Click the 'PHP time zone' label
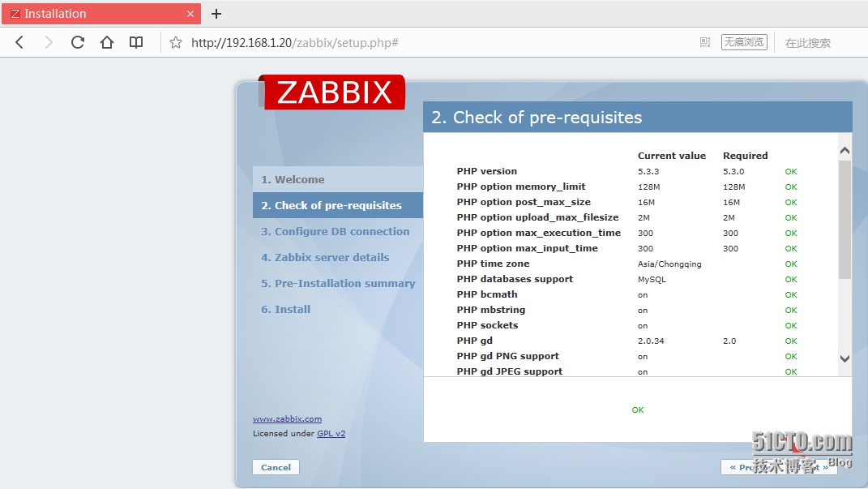Screen dimensions: 868x489 click(x=493, y=264)
